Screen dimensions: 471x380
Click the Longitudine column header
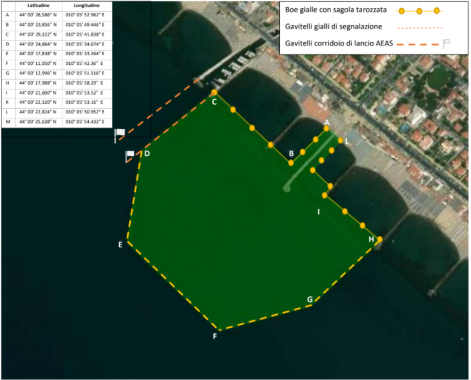pos(86,5)
